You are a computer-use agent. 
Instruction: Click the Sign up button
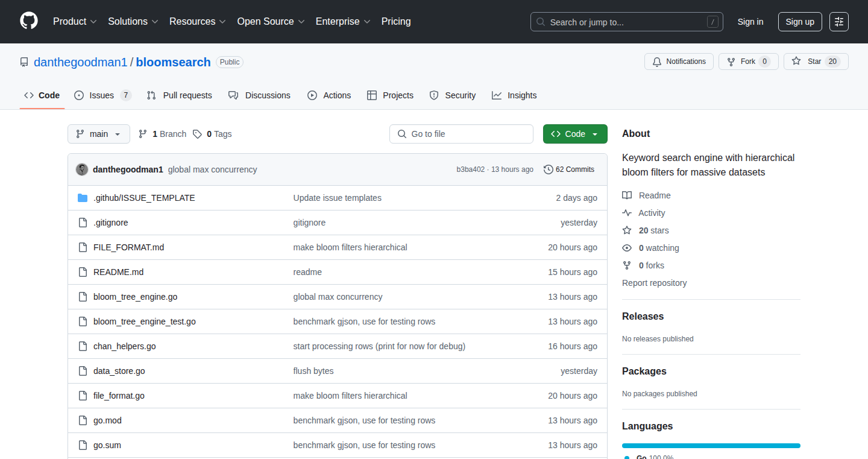tap(800, 22)
